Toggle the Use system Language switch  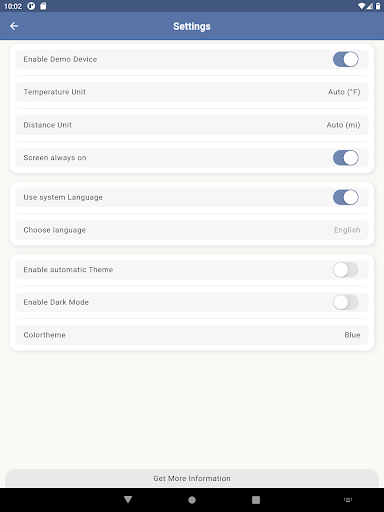346,197
